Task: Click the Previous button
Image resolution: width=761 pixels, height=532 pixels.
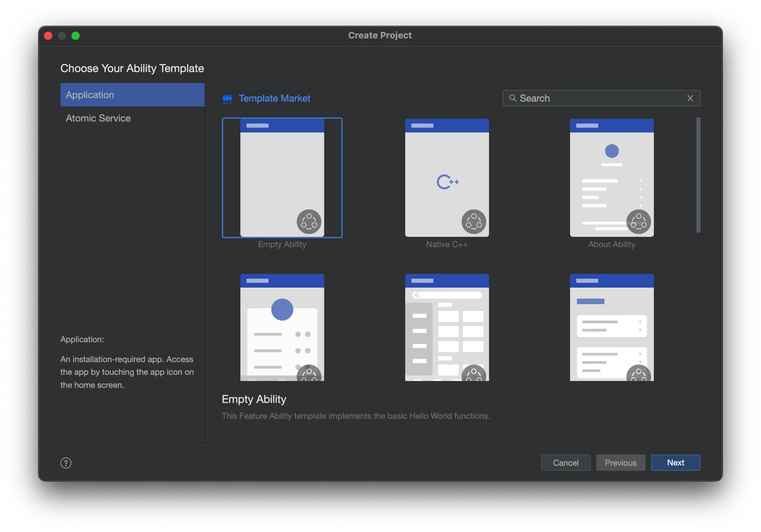Action: tap(621, 463)
